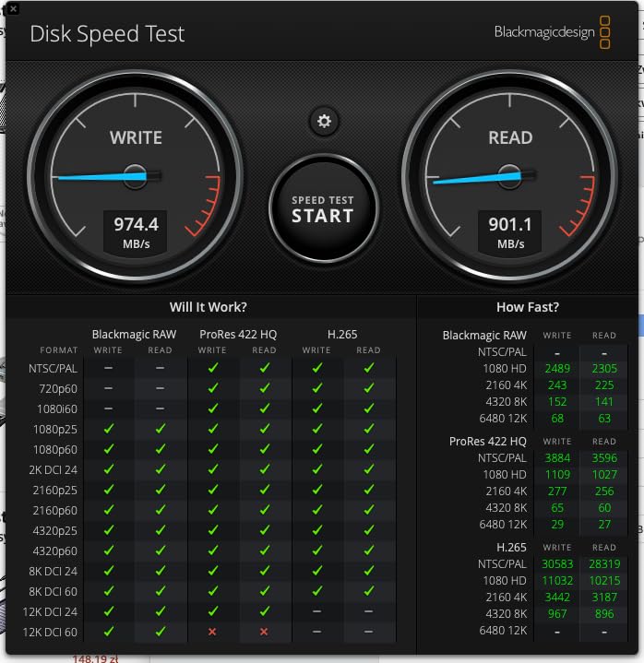Click the READ gauge needle hub

(509, 176)
